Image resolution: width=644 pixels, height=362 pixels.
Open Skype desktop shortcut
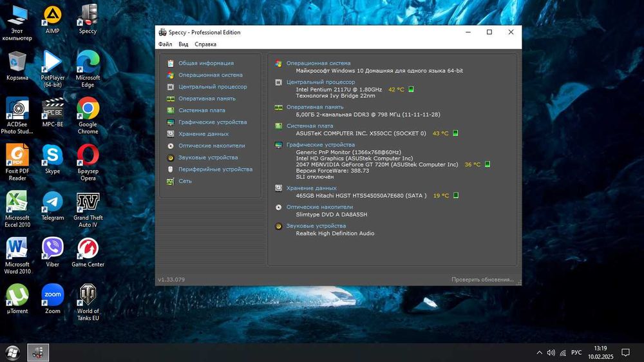click(53, 160)
